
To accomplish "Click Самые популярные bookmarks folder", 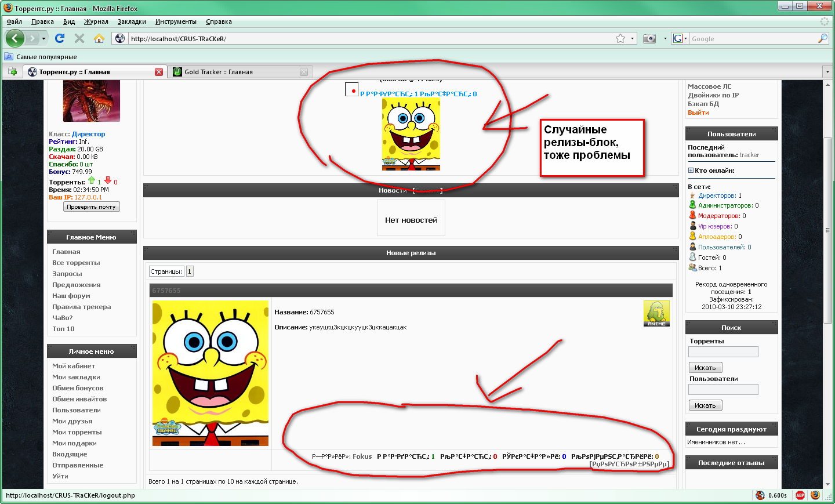I will (x=41, y=57).
